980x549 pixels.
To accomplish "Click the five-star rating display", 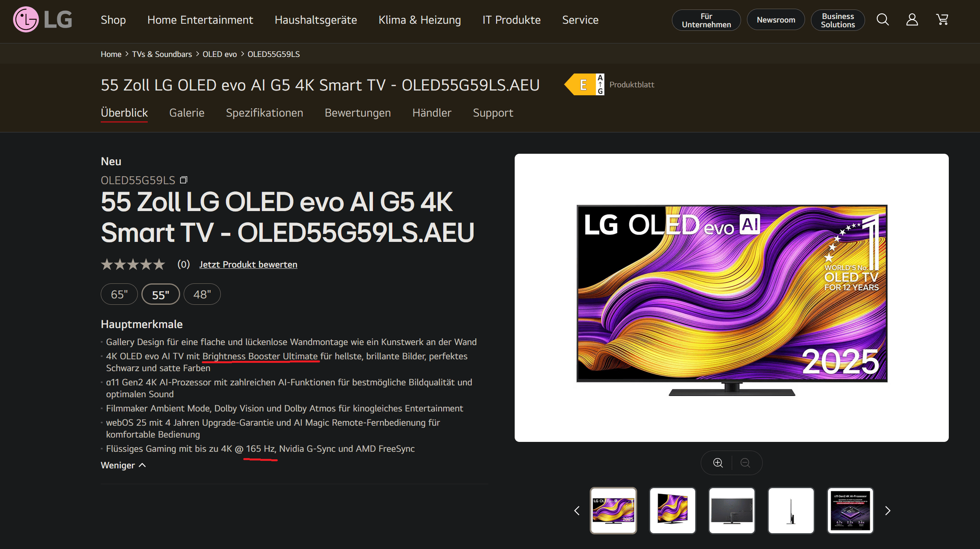I will click(x=133, y=264).
